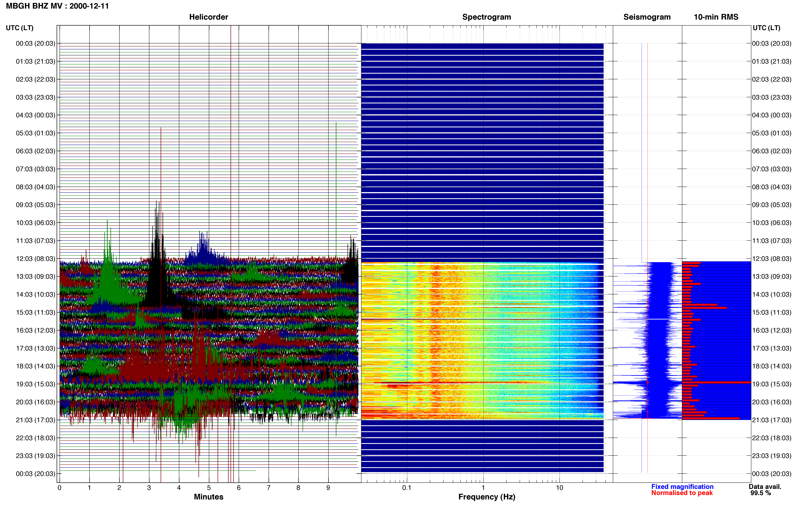The height and width of the screenshot is (508, 812).
Task: Click "21:03 (17:03)" on the RMS axis
Action: tap(772, 420)
